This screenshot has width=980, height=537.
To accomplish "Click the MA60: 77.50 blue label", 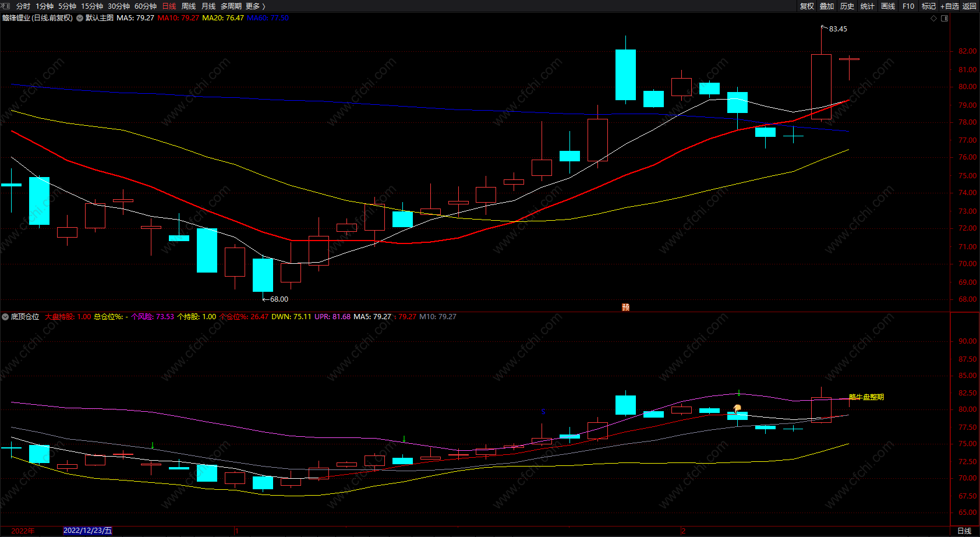I will (x=268, y=18).
